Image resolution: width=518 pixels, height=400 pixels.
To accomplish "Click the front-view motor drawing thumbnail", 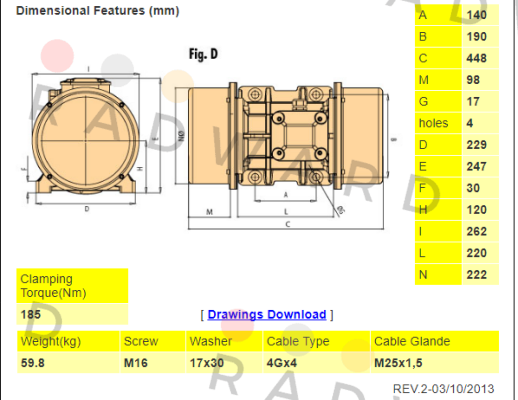I will pyautogui.click(x=91, y=140).
